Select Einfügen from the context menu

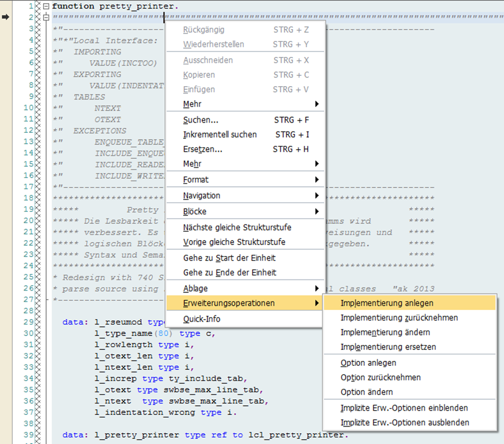tap(246, 89)
